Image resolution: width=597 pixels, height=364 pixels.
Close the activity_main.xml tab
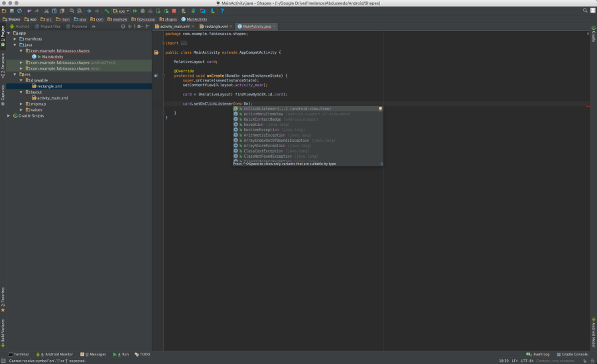(x=192, y=27)
